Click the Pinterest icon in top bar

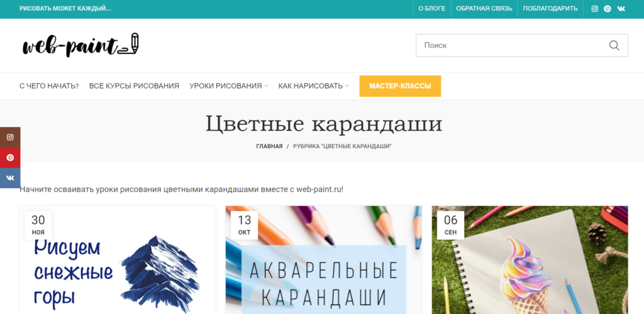(608, 9)
